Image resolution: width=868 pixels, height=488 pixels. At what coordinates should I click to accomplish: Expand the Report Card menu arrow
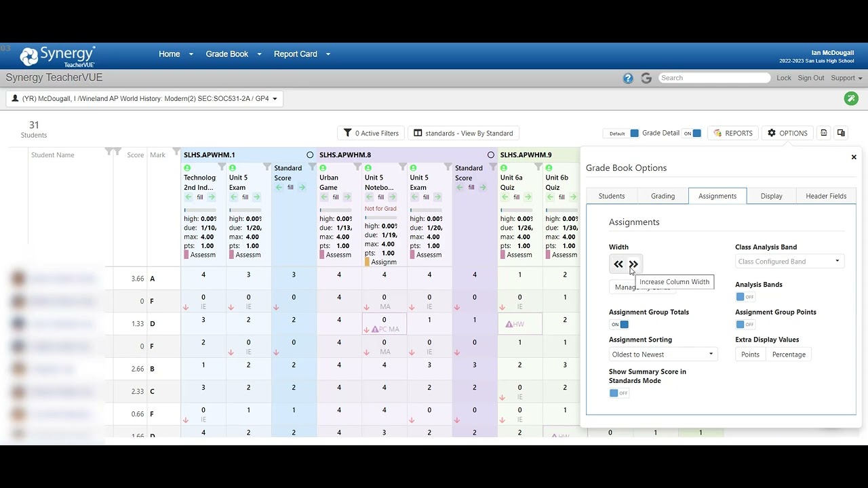(328, 54)
